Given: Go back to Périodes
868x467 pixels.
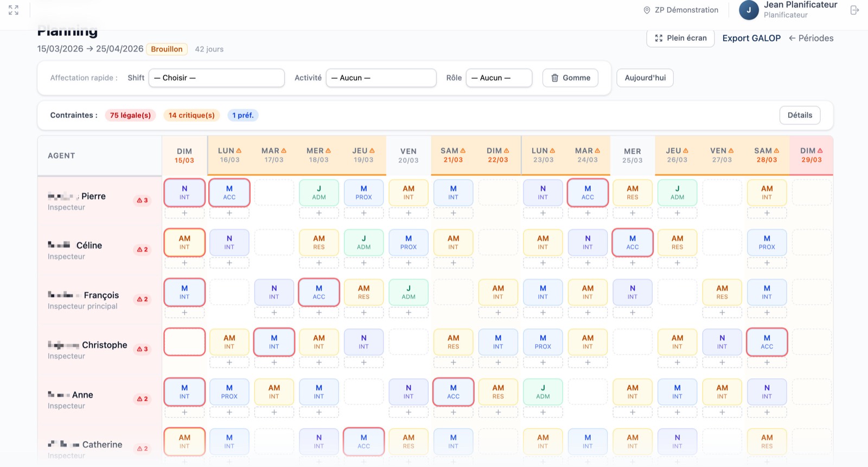Looking at the screenshot, I should tap(811, 38).
